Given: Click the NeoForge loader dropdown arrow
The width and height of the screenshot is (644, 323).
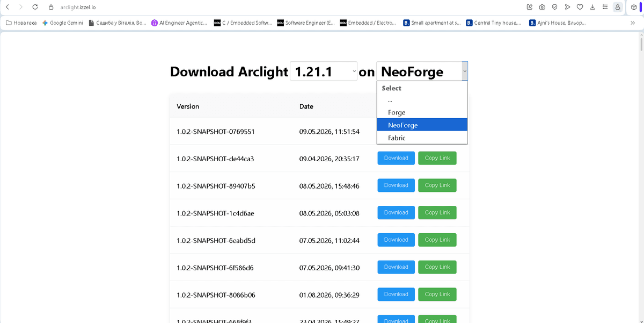Looking at the screenshot, I should [465, 71].
